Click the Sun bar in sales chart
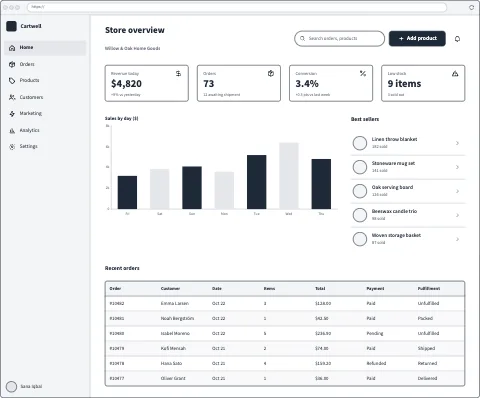The image size is (480, 398). pos(192,188)
